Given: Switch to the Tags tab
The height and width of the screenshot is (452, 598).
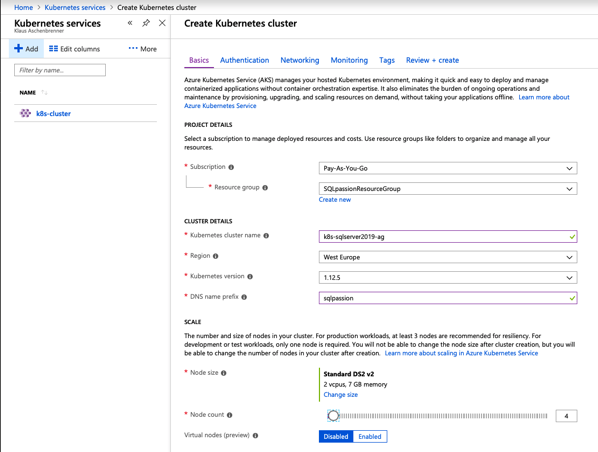Looking at the screenshot, I should (x=387, y=60).
